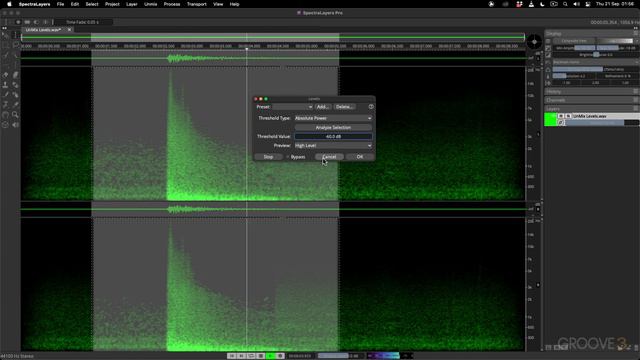
Task: Toggle the icon next to the layer eye
Action: click(x=568, y=116)
